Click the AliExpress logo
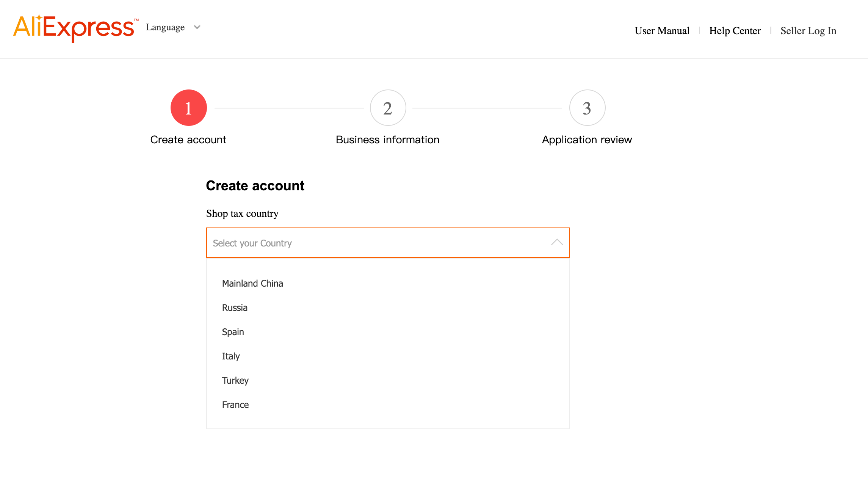This screenshot has height=480, width=868. (x=76, y=28)
